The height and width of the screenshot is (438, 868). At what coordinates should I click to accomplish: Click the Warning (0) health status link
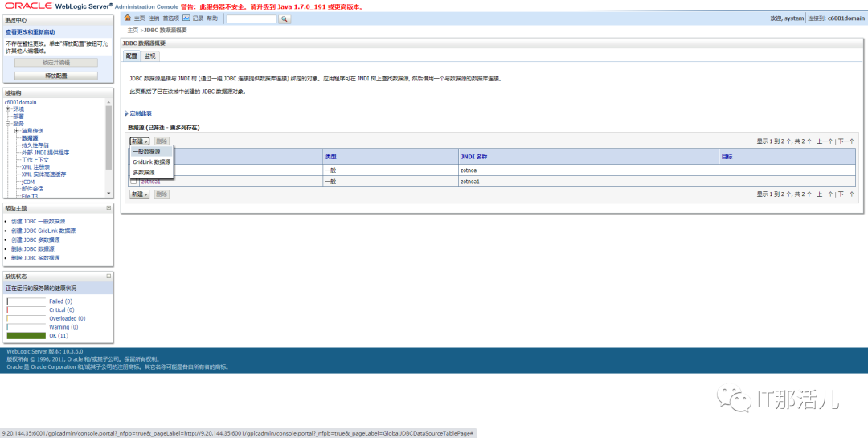click(63, 327)
